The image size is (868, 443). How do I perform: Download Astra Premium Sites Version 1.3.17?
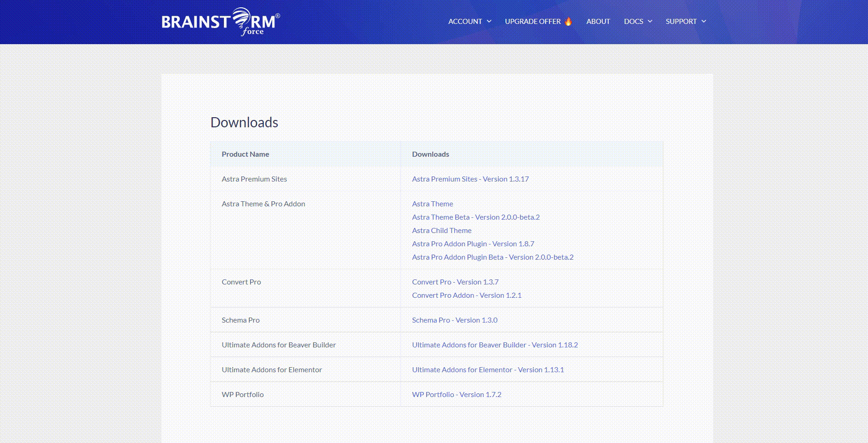pyautogui.click(x=470, y=179)
